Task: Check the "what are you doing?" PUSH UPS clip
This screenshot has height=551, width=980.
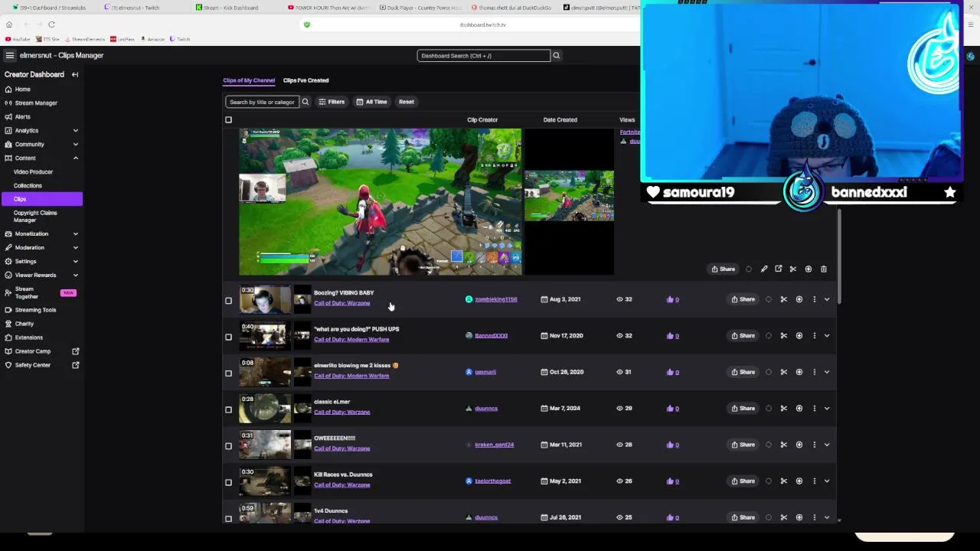Action: coord(228,337)
